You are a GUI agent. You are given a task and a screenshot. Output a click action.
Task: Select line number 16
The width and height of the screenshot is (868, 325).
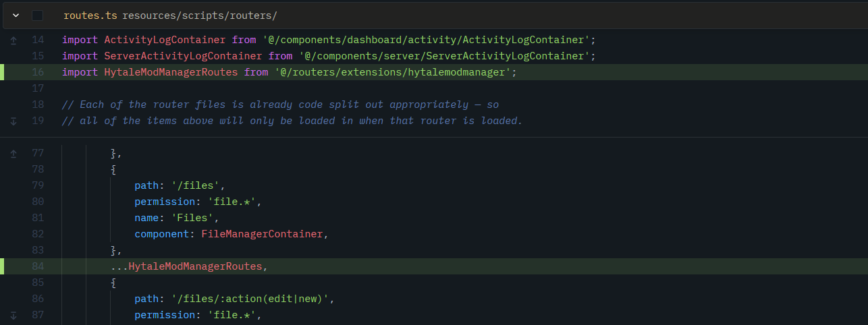tap(38, 72)
